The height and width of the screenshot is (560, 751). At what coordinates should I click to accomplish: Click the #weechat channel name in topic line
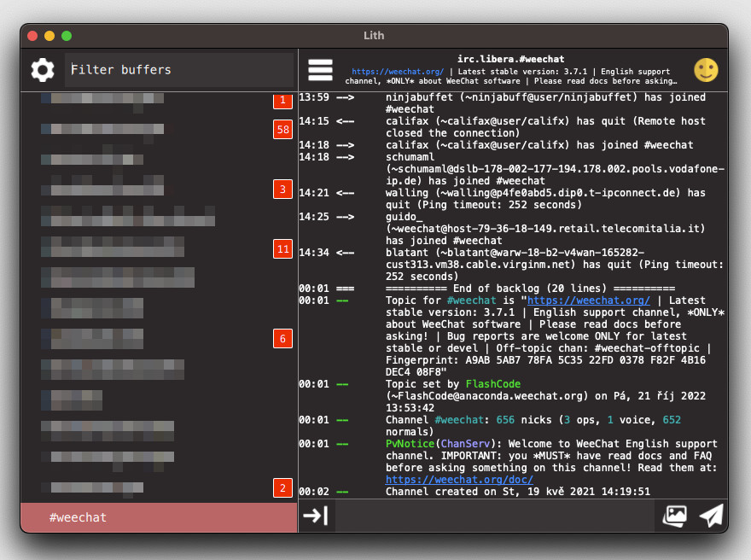(x=471, y=300)
